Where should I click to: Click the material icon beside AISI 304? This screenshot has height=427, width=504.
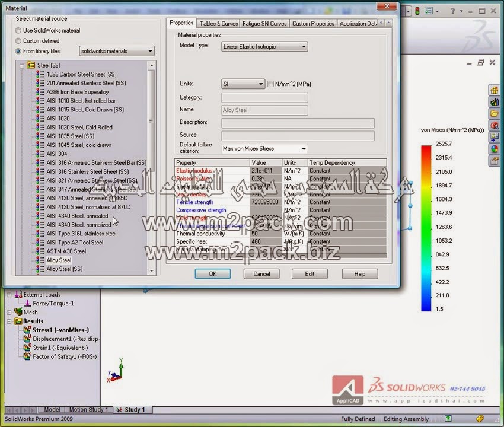[x=40, y=154]
